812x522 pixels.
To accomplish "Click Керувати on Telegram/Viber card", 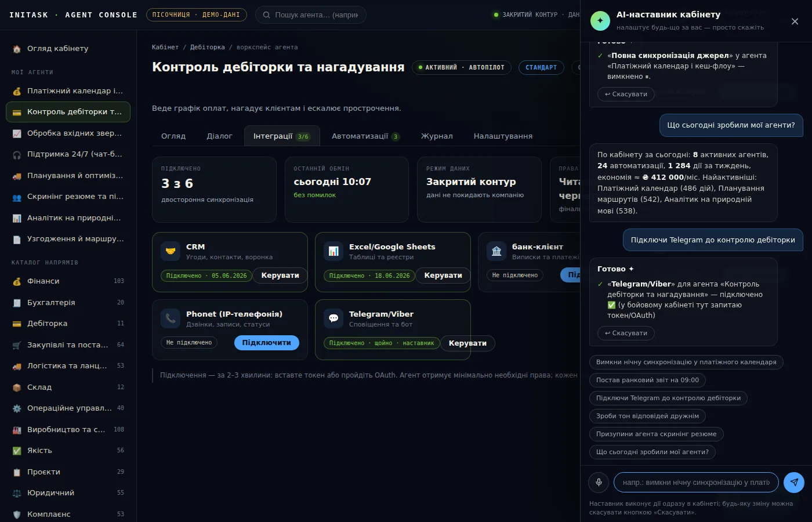I will click(x=467, y=343).
